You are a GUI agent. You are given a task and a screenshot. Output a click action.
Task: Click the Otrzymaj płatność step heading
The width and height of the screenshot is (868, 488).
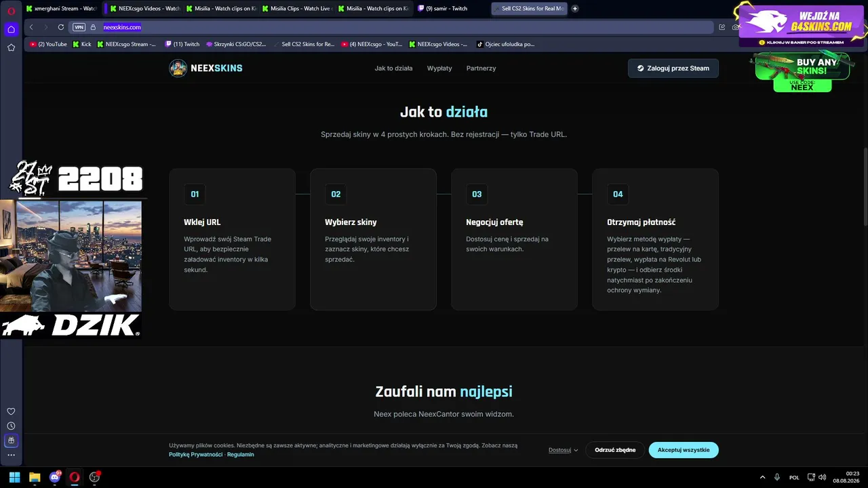641,222
